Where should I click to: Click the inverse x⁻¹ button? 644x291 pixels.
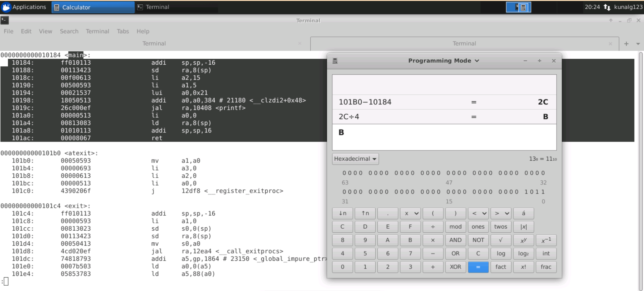click(546, 240)
